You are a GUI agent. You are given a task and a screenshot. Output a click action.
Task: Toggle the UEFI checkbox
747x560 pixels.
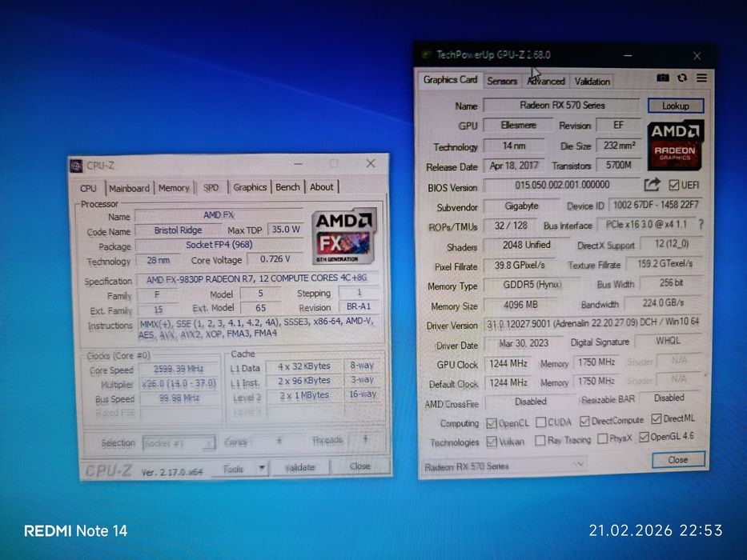(673, 185)
